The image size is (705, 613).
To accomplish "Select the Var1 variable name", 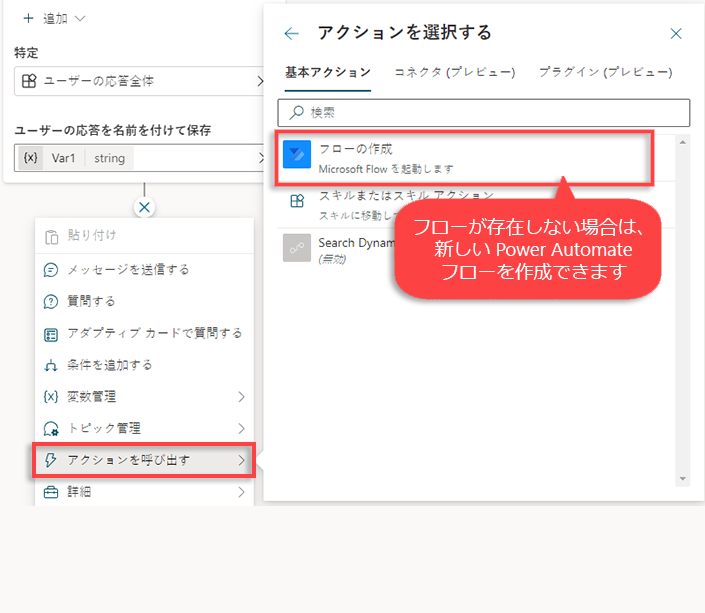I will point(63,158).
